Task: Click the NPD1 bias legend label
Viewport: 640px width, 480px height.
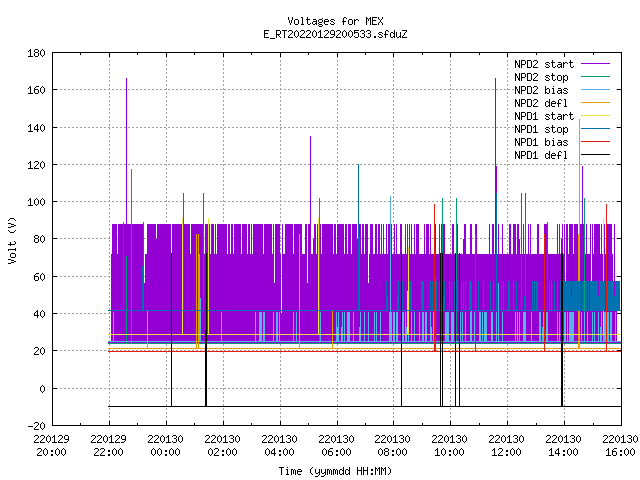Action: click(x=541, y=142)
